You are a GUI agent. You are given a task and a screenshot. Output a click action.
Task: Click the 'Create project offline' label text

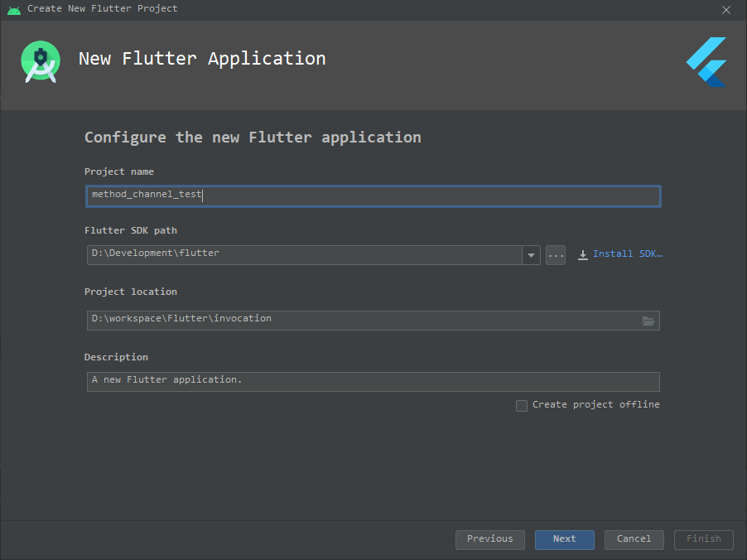[x=596, y=404]
